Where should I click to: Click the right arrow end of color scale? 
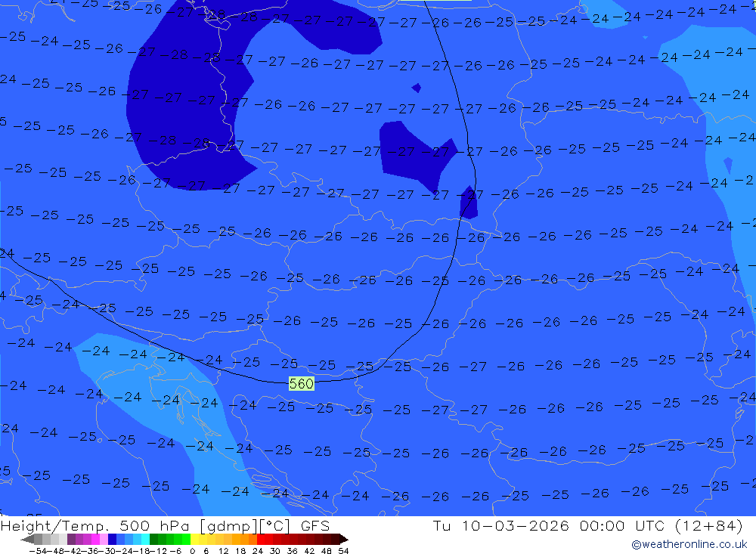click(344, 539)
